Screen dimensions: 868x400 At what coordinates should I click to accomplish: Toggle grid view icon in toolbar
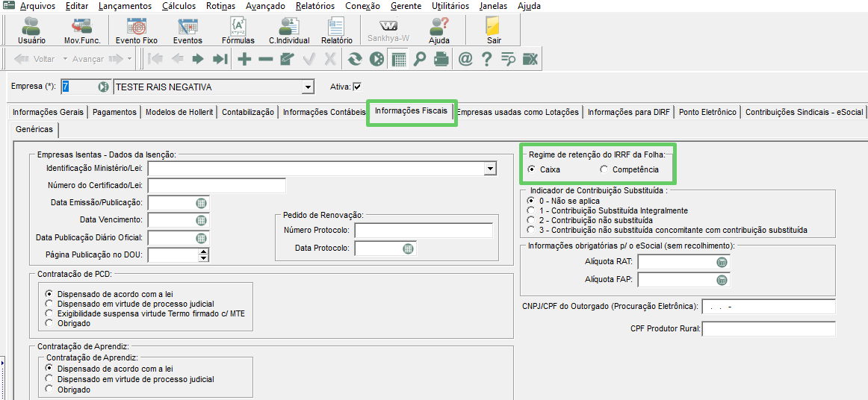pos(398,59)
